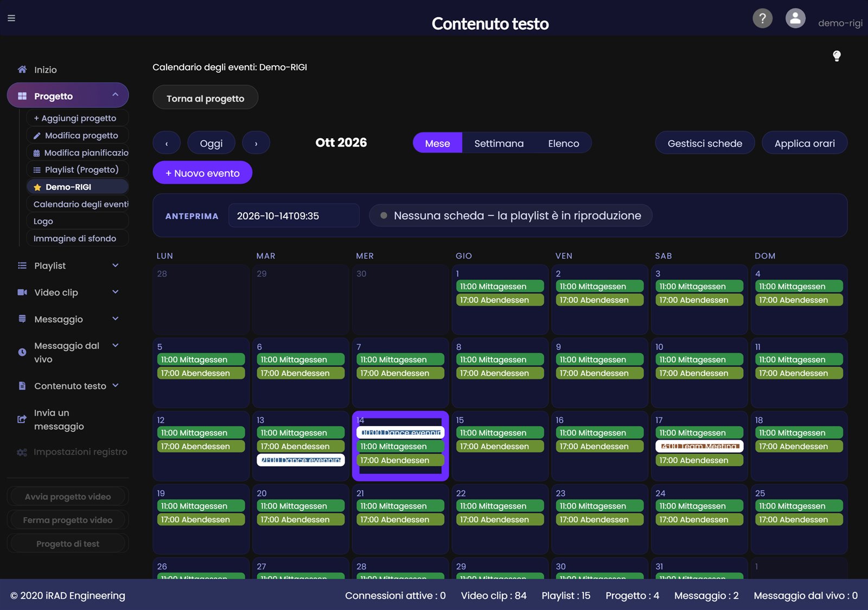Click the Video clip camera icon
This screenshot has height=610, width=868.
[x=22, y=292]
